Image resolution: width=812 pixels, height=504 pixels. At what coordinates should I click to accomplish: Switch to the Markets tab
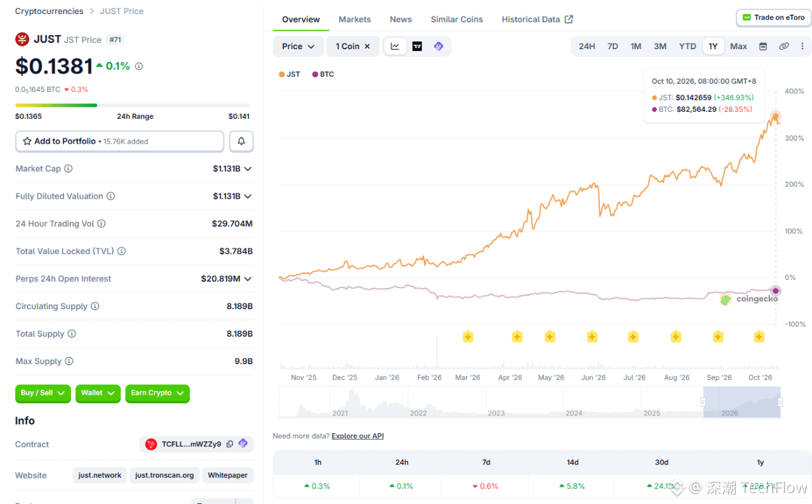pos(355,19)
